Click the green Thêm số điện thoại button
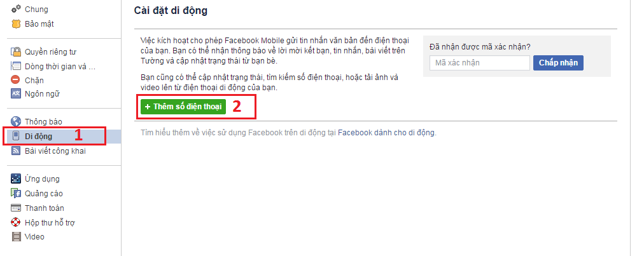The width and height of the screenshot is (644, 256). pyautogui.click(x=183, y=107)
